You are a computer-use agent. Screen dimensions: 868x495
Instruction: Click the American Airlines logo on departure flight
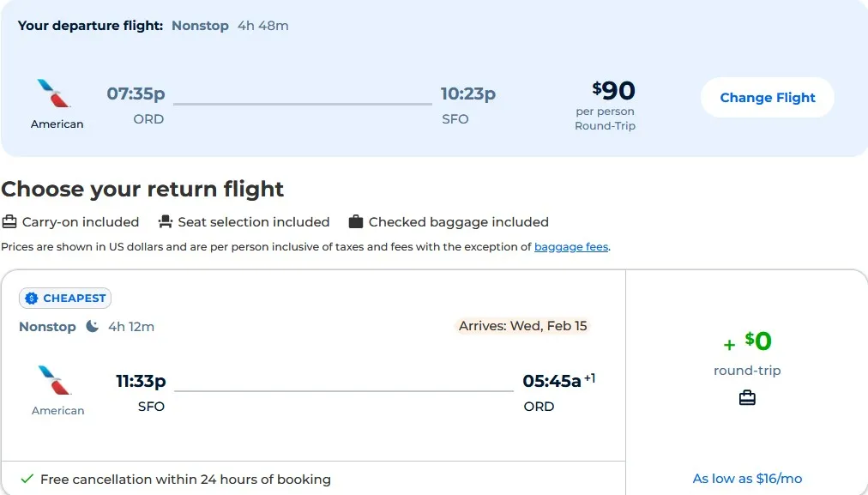click(x=57, y=93)
